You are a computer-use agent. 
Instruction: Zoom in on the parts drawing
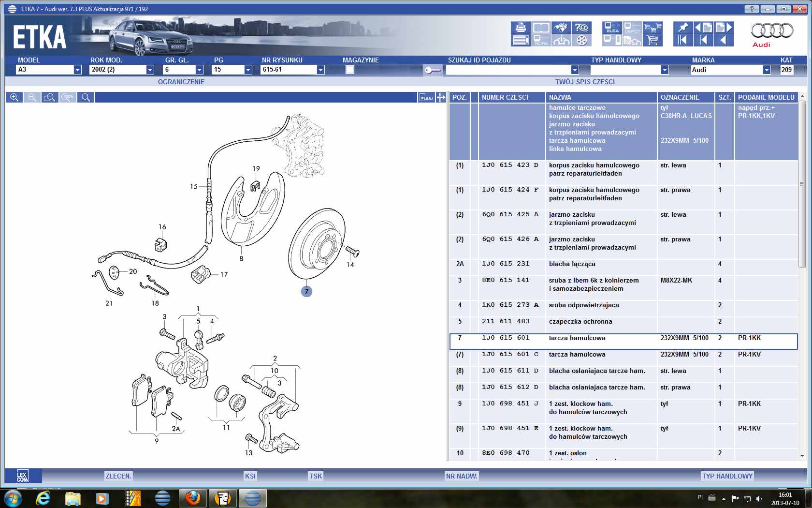[x=14, y=97]
